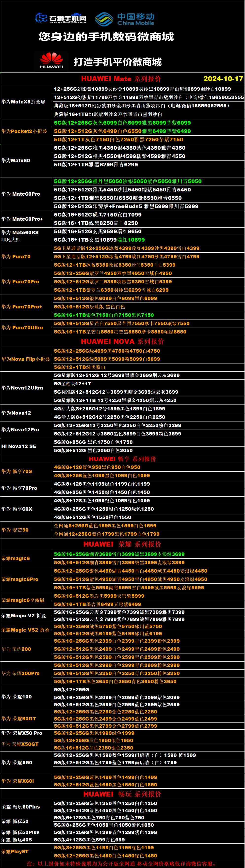Click the red HUAWEI flower logo
Image resolution: width=245 pixels, height=868 pixels.
(x=51, y=61)
